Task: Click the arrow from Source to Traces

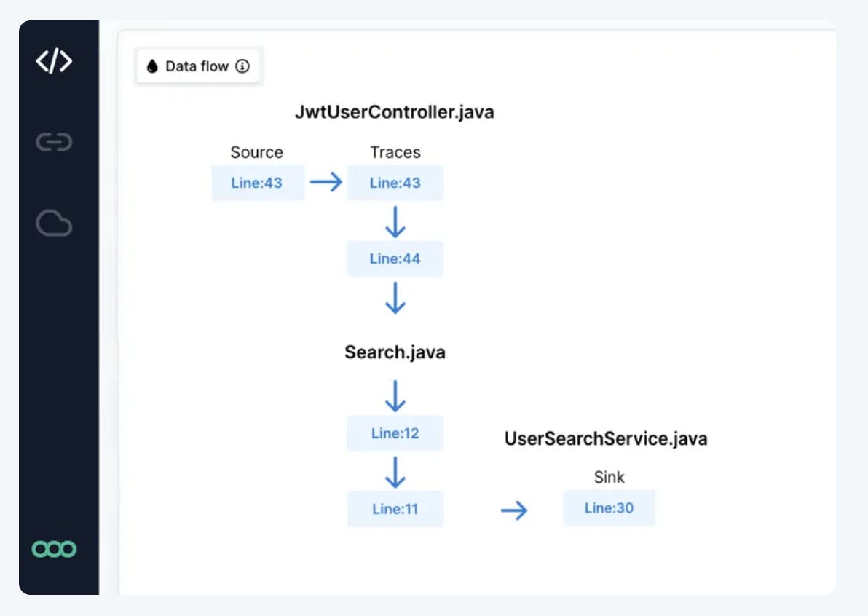Action: (x=325, y=182)
